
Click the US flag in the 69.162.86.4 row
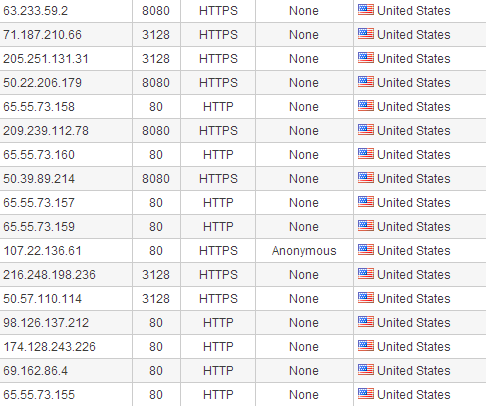coord(366,370)
